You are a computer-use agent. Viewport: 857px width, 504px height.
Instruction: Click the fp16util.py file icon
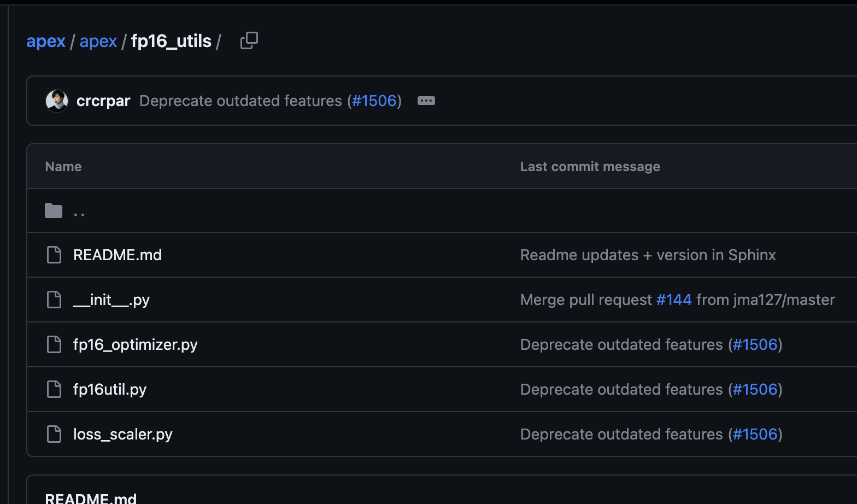[54, 389]
